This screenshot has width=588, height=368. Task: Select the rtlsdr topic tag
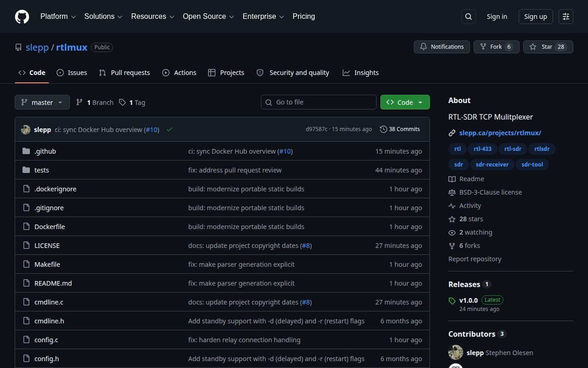tap(542, 149)
